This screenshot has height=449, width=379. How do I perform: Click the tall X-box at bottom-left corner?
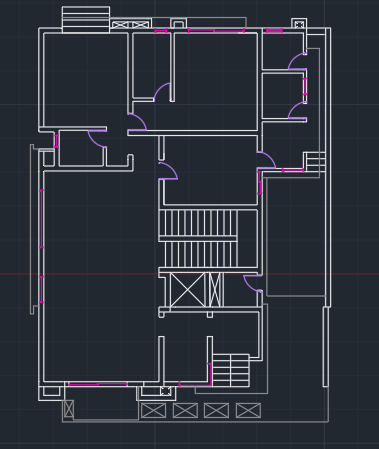(x=69, y=409)
